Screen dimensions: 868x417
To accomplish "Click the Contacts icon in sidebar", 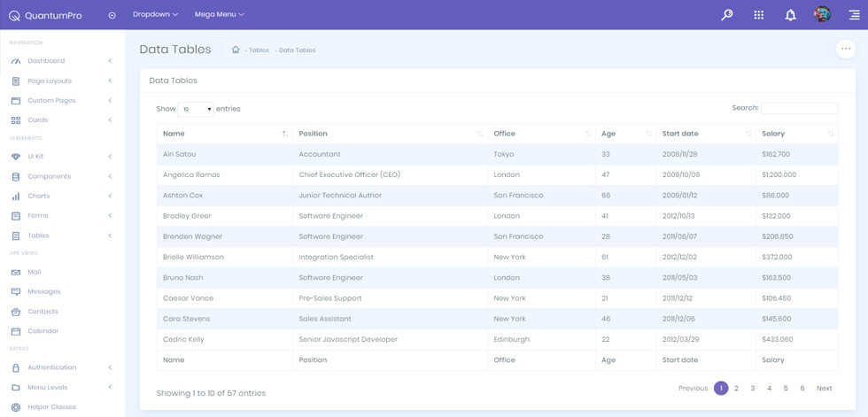I will click(16, 312).
